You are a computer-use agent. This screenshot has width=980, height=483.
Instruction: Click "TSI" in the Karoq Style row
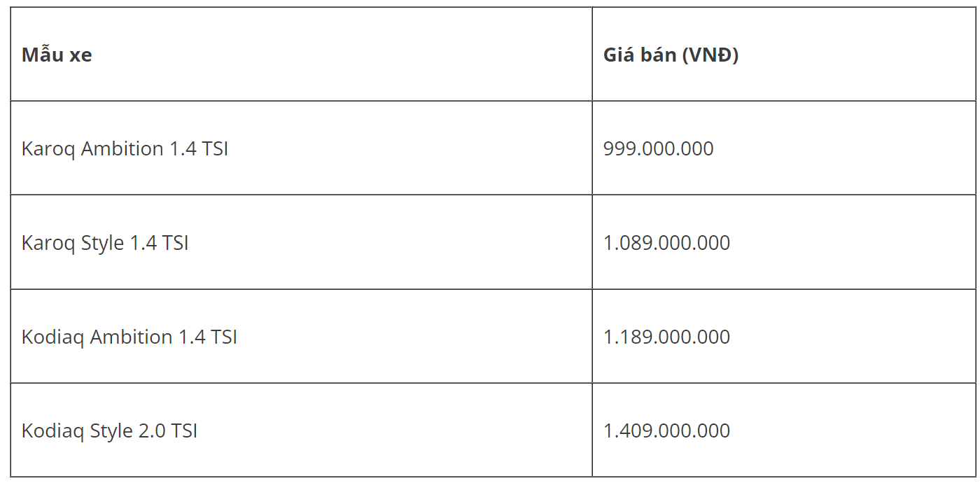pyautogui.click(x=175, y=243)
